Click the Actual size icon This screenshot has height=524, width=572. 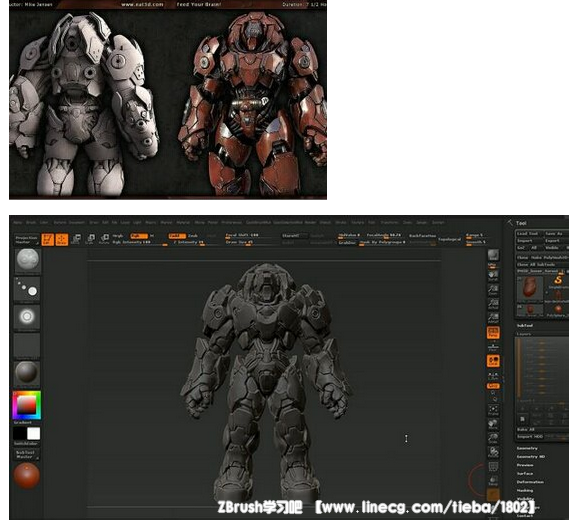[493, 304]
